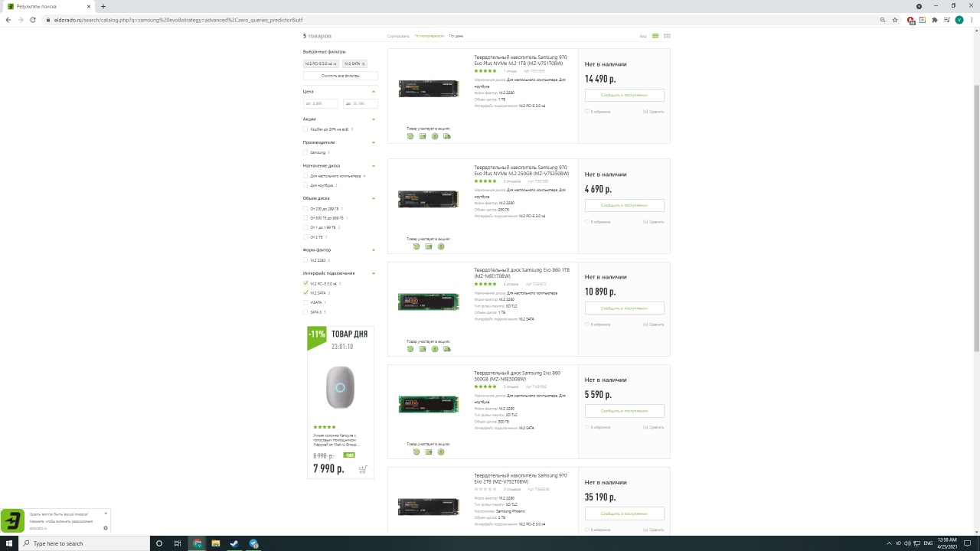Add the 4 690 р. product to favorites
980x551 pixels.
[x=598, y=222]
